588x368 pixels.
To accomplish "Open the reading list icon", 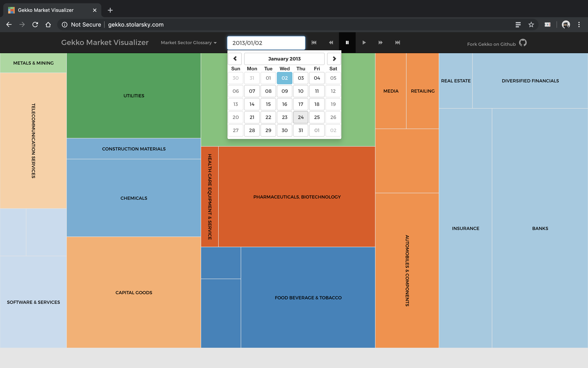I will pos(518,25).
